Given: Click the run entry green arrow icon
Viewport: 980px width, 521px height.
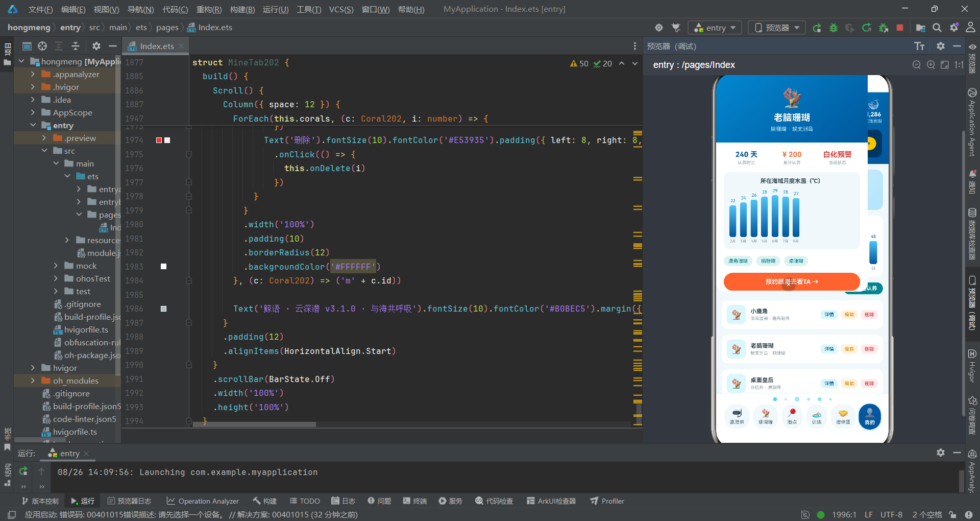Looking at the screenshot, I should point(817,28).
